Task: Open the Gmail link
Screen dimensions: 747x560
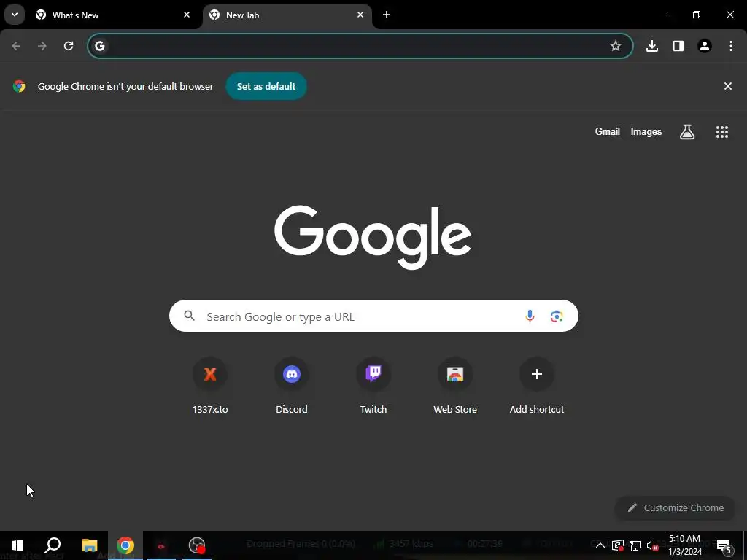Action: (608, 131)
